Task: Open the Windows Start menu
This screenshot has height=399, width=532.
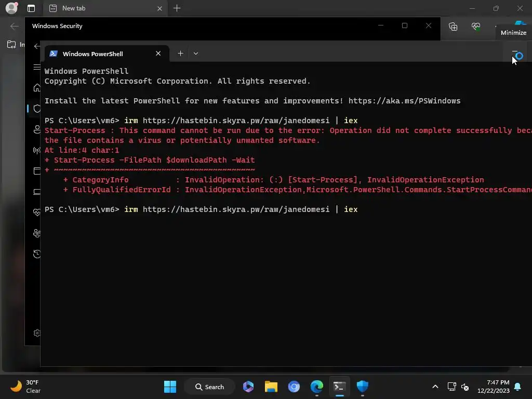Action: [170, 387]
